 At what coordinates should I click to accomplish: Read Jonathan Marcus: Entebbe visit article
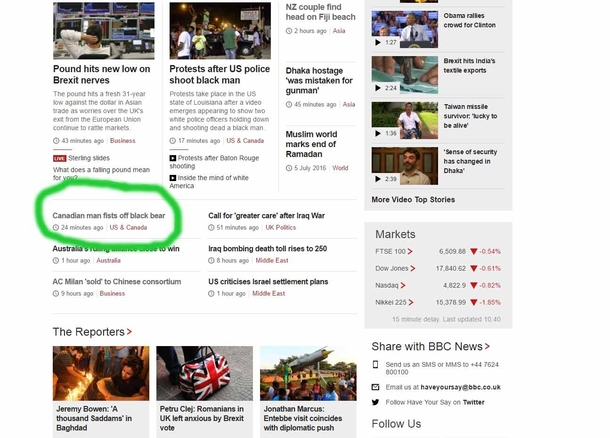(x=303, y=419)
